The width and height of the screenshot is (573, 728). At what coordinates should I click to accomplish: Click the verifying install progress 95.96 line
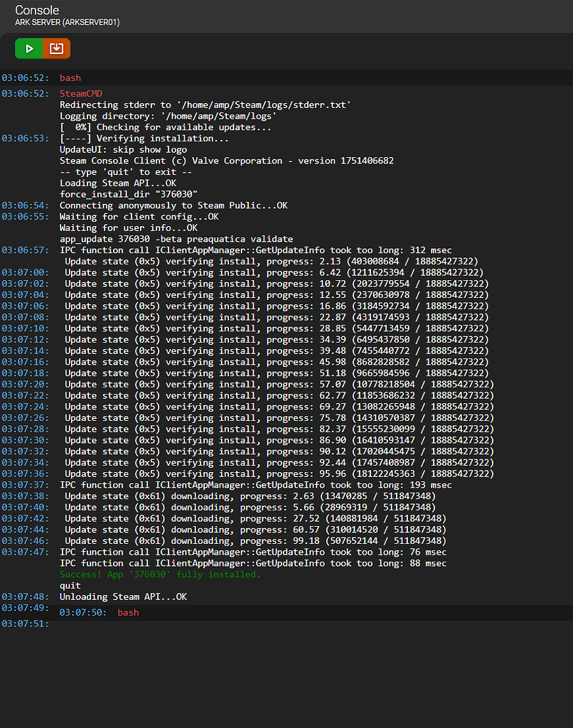click(x=279, y=474)
